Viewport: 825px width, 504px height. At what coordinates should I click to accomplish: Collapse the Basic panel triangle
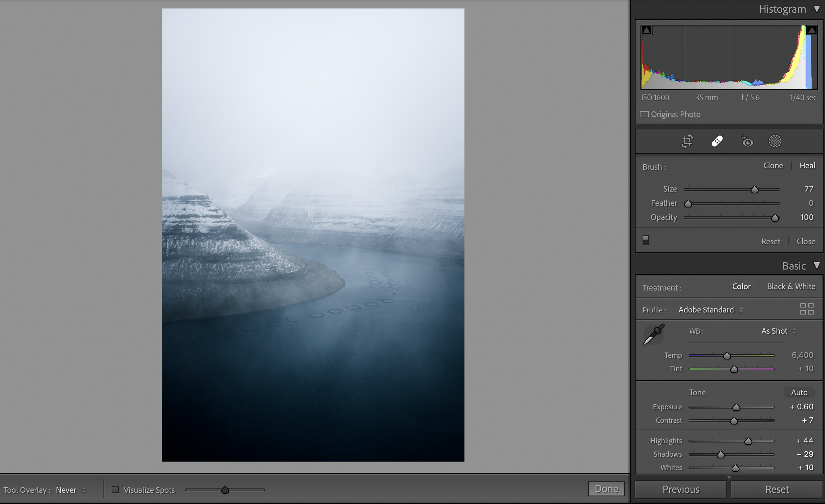[817, 265]
